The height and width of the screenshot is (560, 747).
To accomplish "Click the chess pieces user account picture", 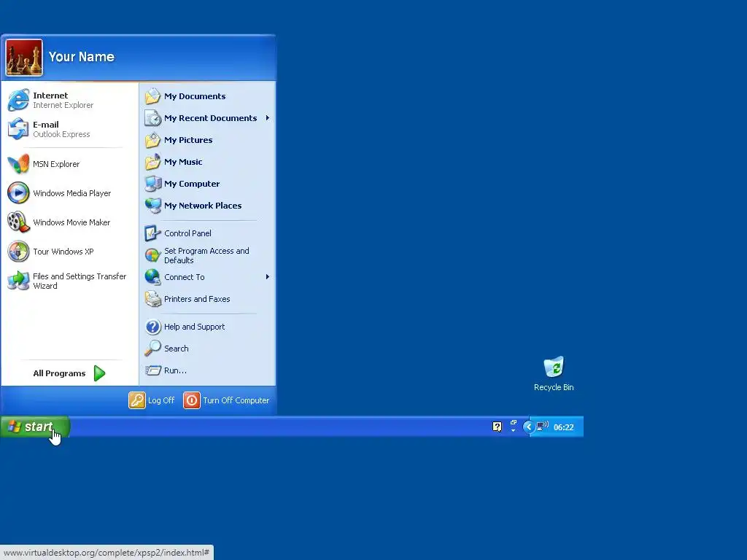I will coord(24,58).
